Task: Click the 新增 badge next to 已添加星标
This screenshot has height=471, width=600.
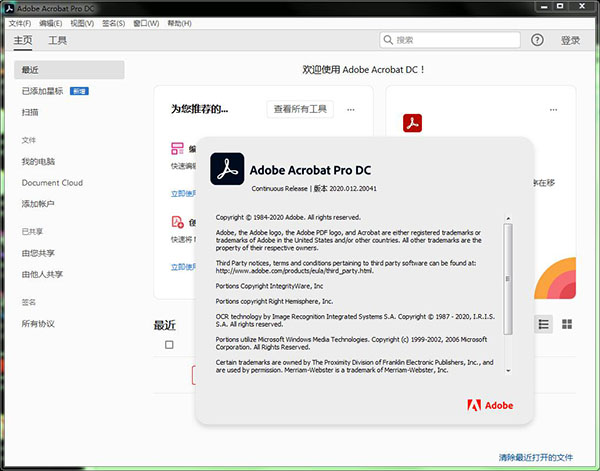Action: [79, 91]
